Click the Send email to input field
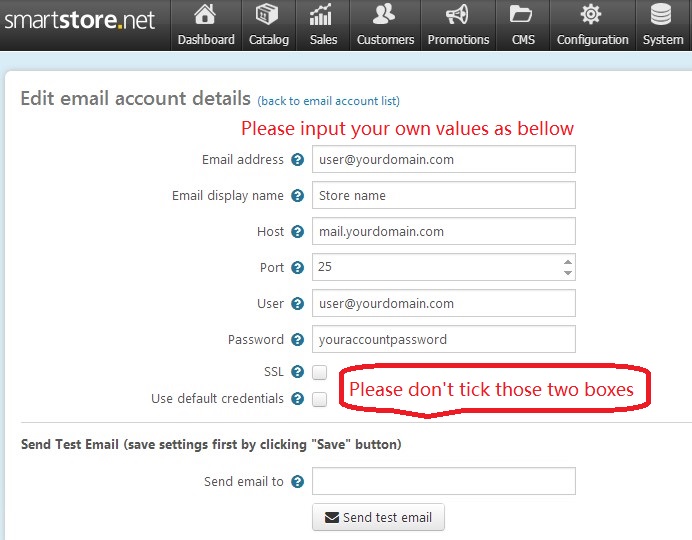692x540 pixels. (x=443, y=481)
